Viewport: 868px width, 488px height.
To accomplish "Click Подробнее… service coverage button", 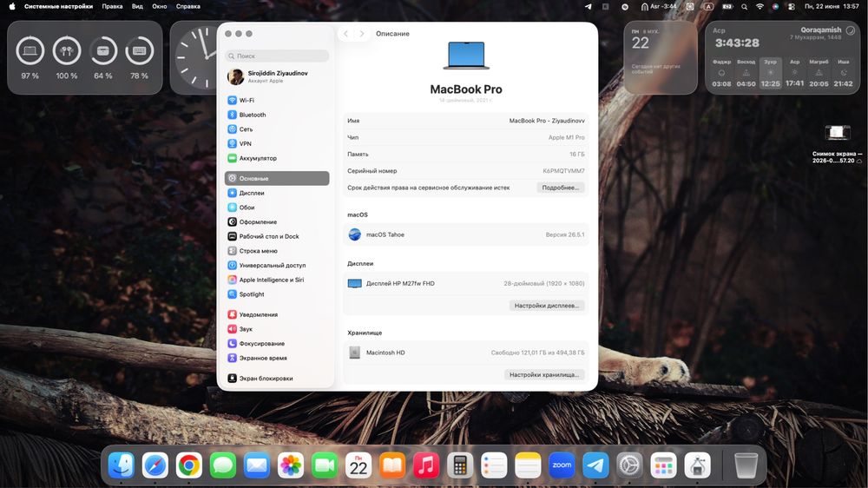I will 560,188.
